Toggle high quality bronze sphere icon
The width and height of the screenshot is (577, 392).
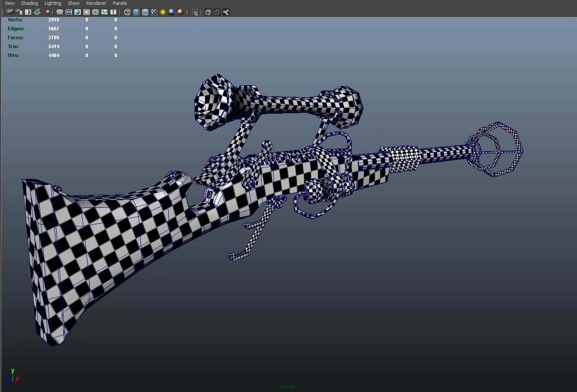point(180,12)
